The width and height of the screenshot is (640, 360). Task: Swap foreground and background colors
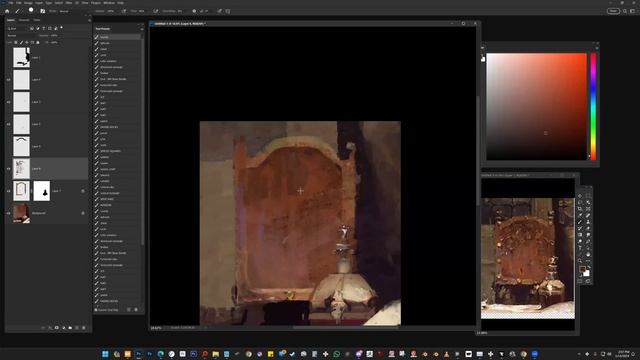point(589,267)
